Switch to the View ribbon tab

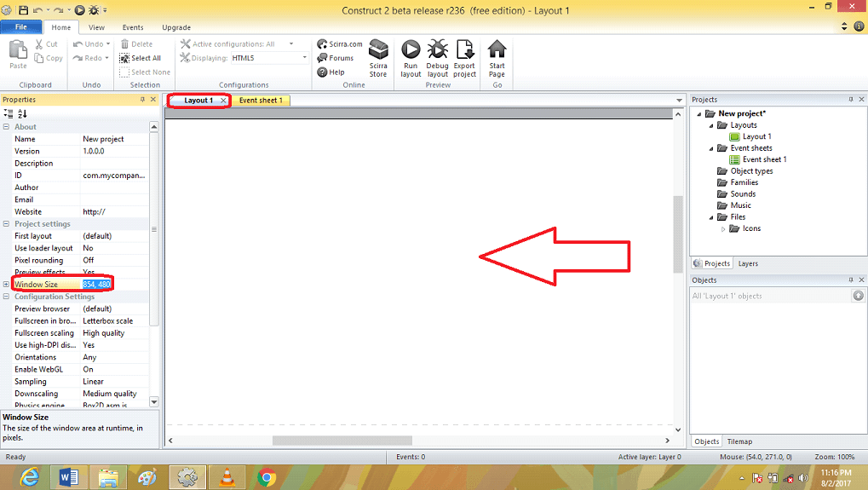96,27
